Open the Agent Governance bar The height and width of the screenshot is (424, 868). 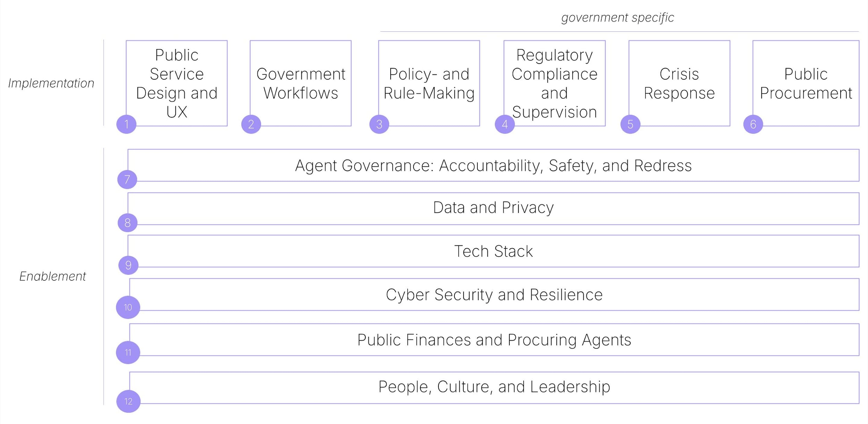coord(493,166)
